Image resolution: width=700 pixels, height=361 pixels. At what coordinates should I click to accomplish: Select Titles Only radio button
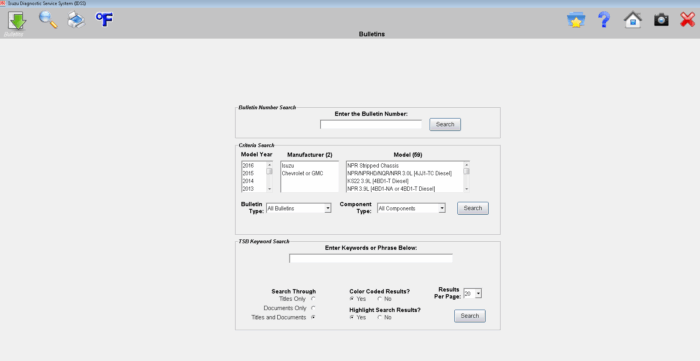313,299
